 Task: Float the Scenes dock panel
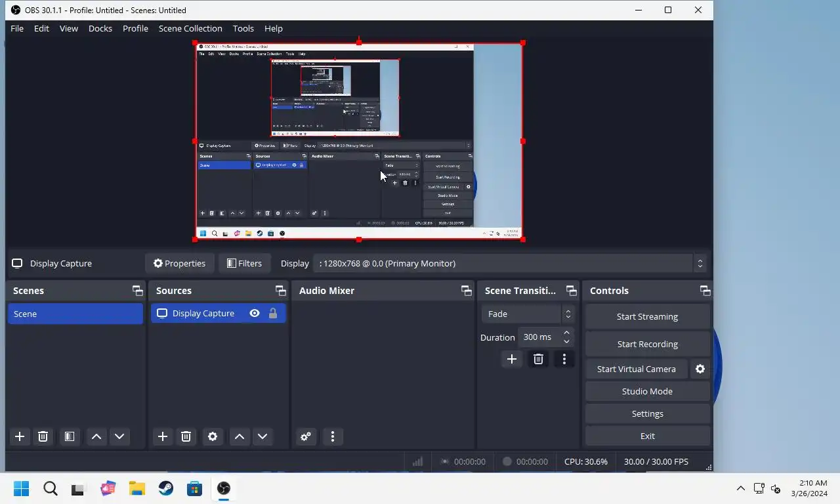point(137,291)
